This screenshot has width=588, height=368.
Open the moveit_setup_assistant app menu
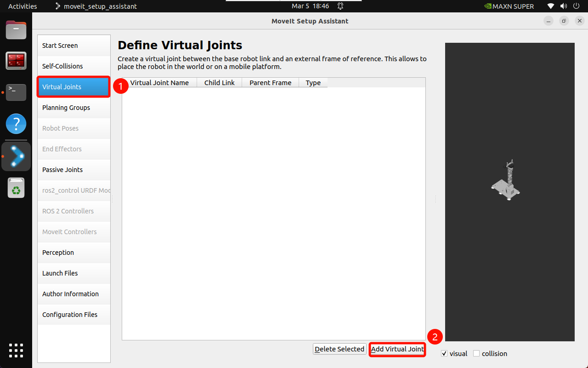click(x=96, y=6)
